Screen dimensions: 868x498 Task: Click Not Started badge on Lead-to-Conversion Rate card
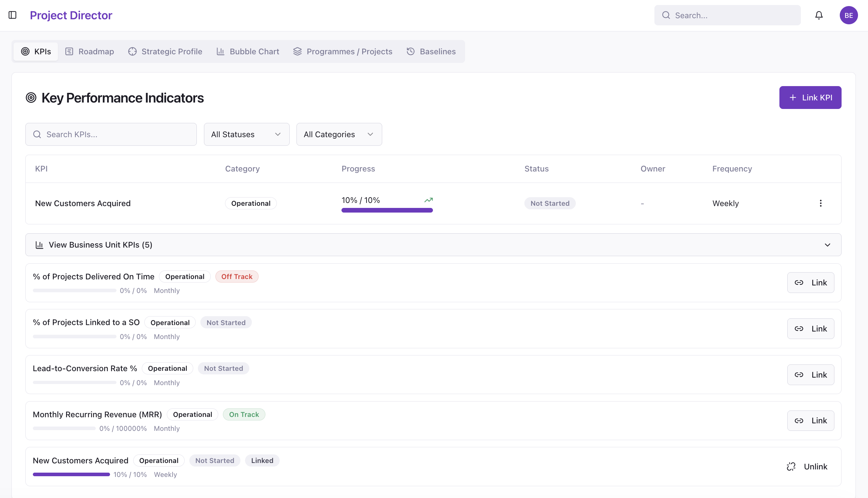(x=224, y=368)
